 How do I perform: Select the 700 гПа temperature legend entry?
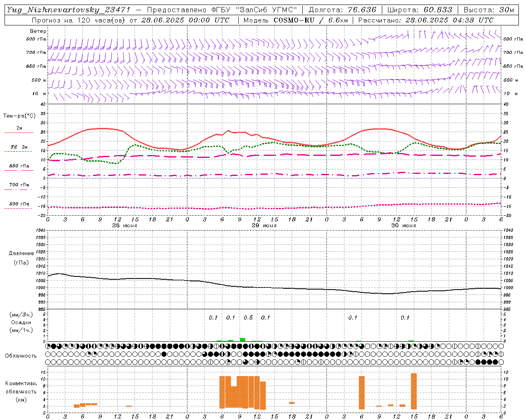tap(19, 187)
